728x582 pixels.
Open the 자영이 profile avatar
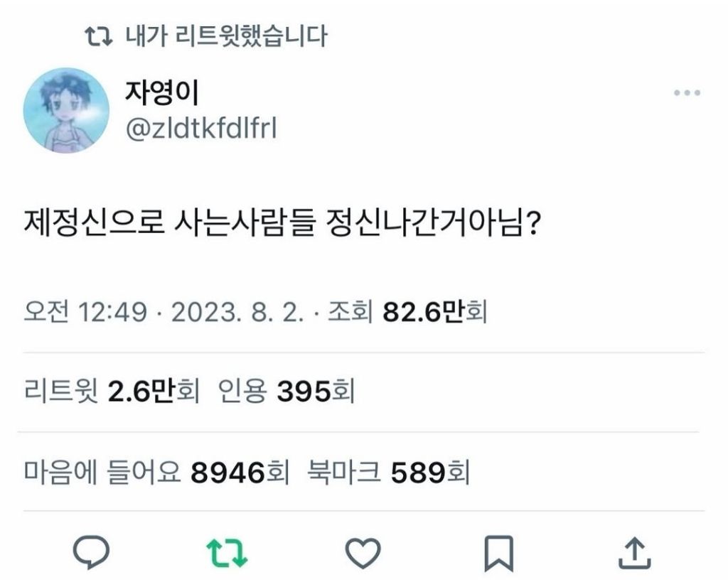pos(66,110)
